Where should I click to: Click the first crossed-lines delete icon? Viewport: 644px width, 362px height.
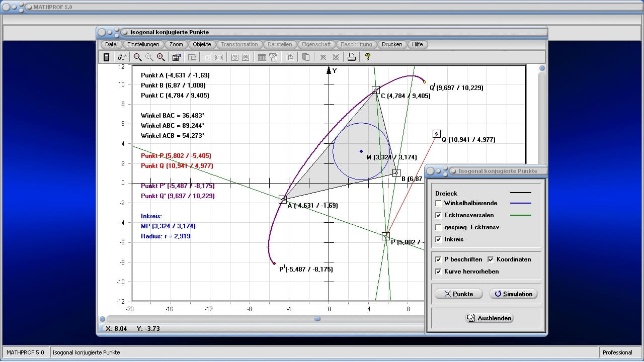click(x=324, y=57)
